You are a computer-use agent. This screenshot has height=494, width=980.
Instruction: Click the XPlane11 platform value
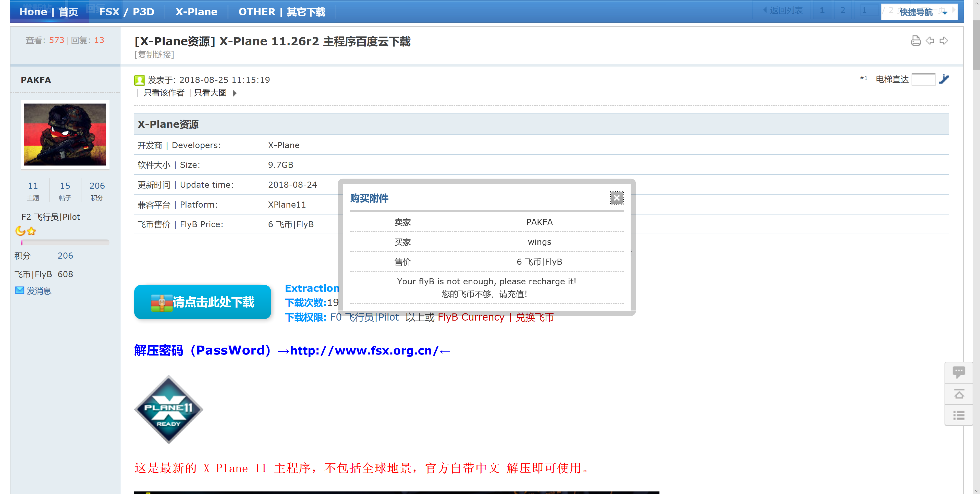point(287,205)
